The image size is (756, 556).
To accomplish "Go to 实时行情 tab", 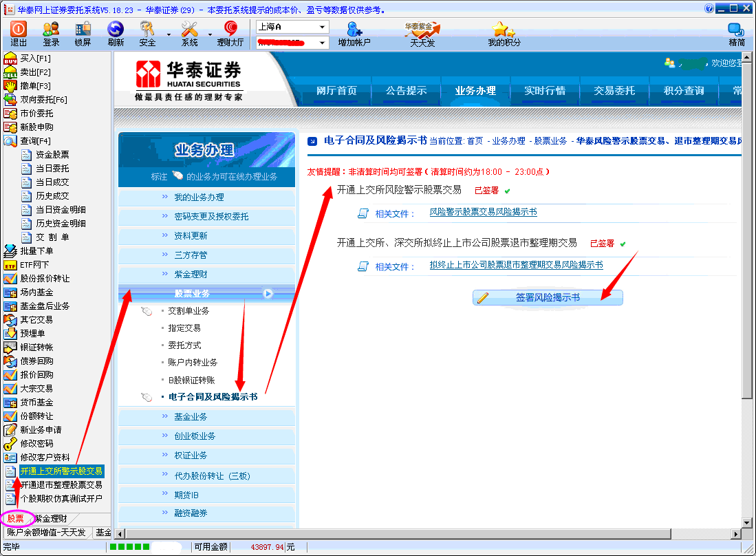I will tap(545, 91).
